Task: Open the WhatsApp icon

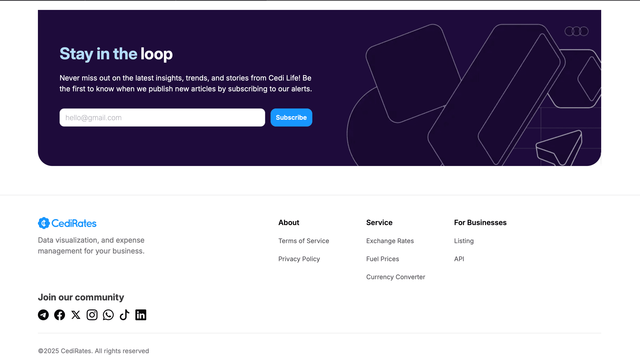Action: tap(108, 315)
